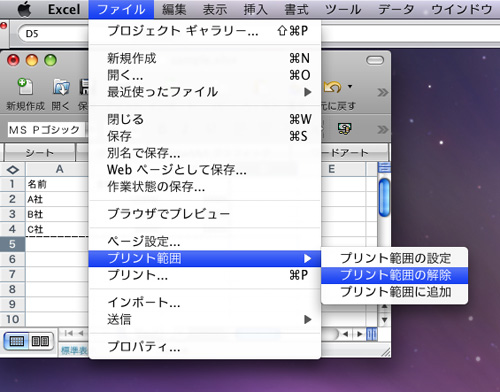Screen dimensions: 500x392
Task: Click the Name Box showing D5
Action: 53,33
